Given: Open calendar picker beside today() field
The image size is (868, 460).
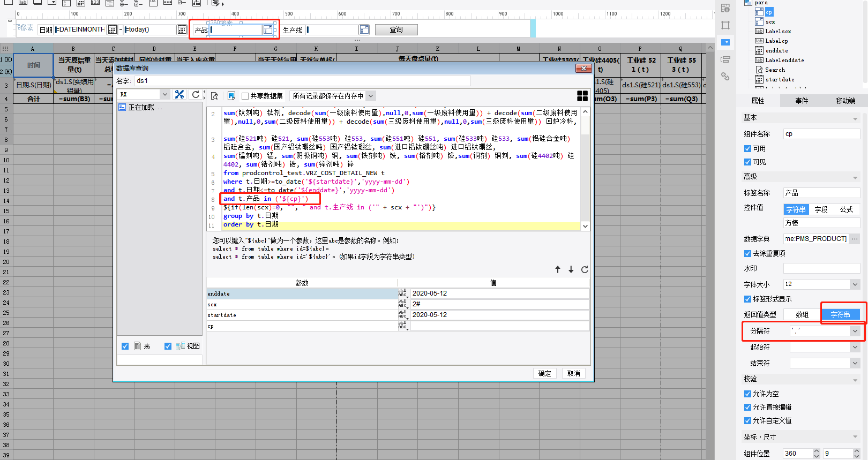Looking at the screenshot, I should click(x=182, y=30).
